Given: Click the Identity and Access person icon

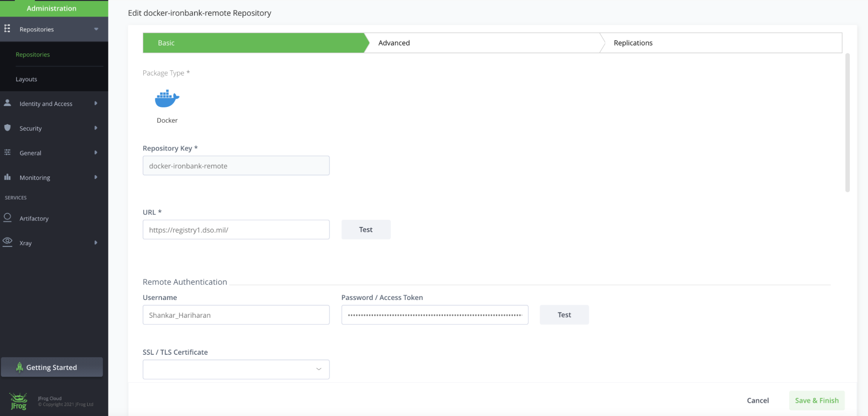Looking at the screenshot, I should pyautogui.click(x=7, y=103).
